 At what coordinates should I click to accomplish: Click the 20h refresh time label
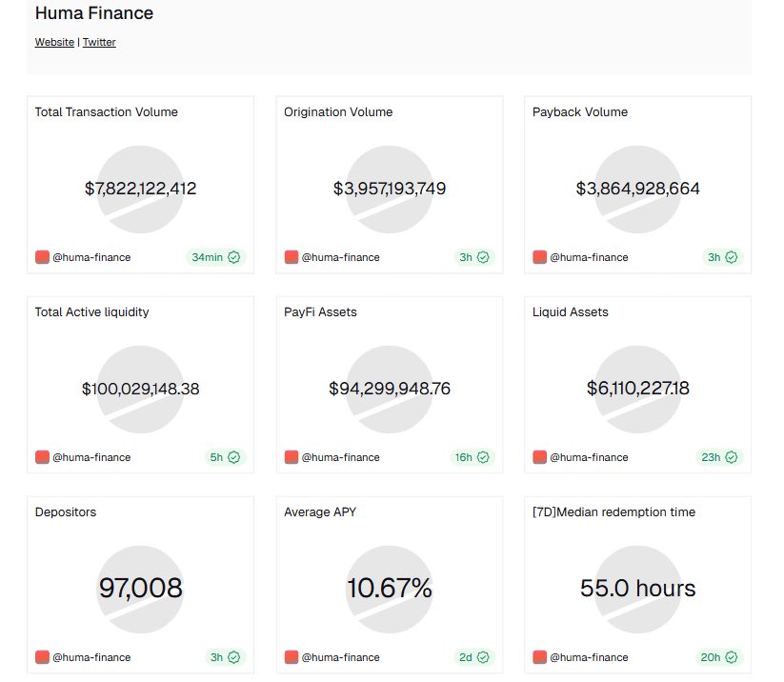click(x=711, y=657)
